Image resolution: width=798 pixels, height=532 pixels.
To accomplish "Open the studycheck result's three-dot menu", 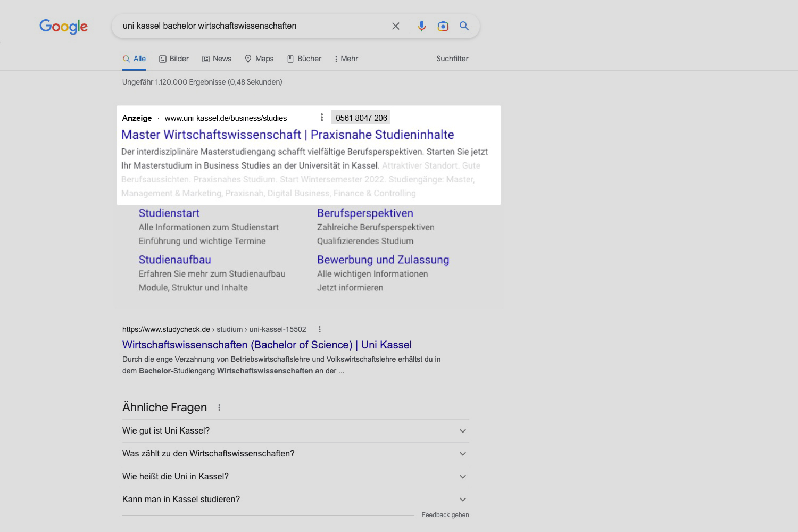I will click(320, 329).
